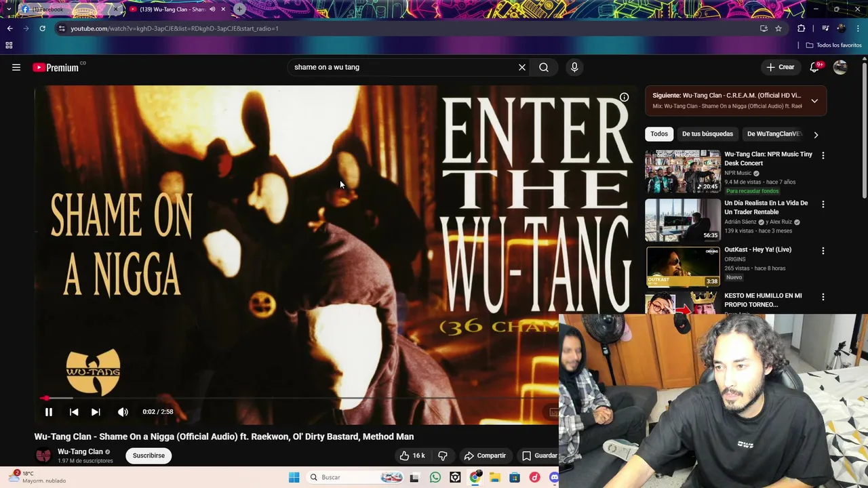
Task: Go to the YouTube Premium home logo
Action: pos(56,67)
